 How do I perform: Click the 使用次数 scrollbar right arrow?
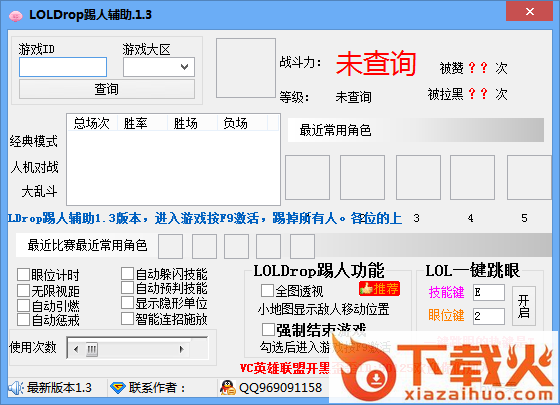(181, 349)
